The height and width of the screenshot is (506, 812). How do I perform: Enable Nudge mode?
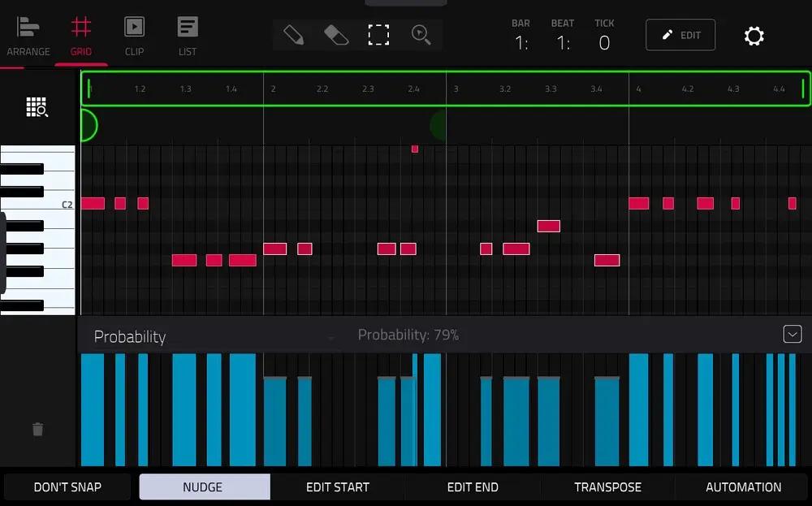click(x=203, y=487)
